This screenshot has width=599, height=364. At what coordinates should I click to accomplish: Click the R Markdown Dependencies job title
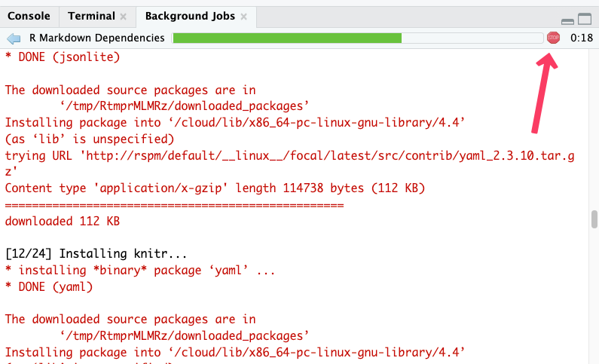96,38
